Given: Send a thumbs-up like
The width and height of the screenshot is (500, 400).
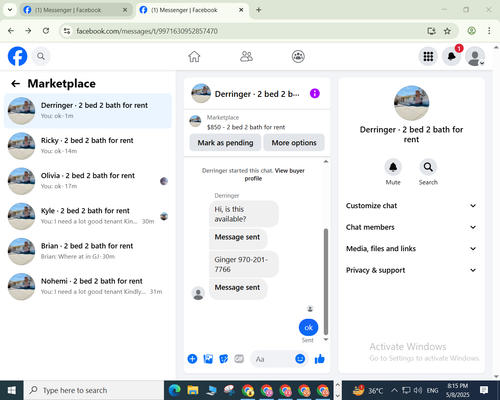Looking at the screenshot, I should point(320,359).
